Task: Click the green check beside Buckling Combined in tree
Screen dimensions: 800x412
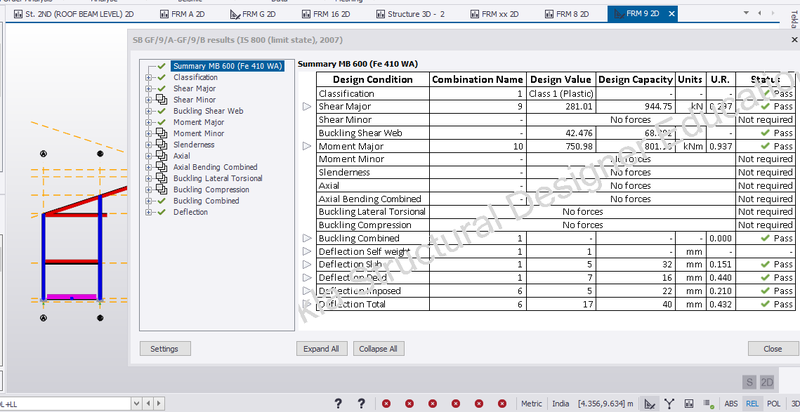Action: [x=162, y=201]
